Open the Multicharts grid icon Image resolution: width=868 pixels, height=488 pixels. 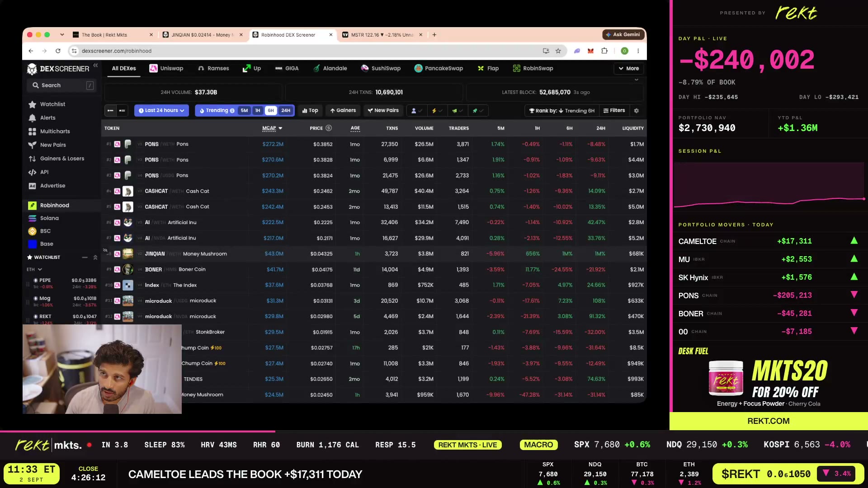[33, 131]
